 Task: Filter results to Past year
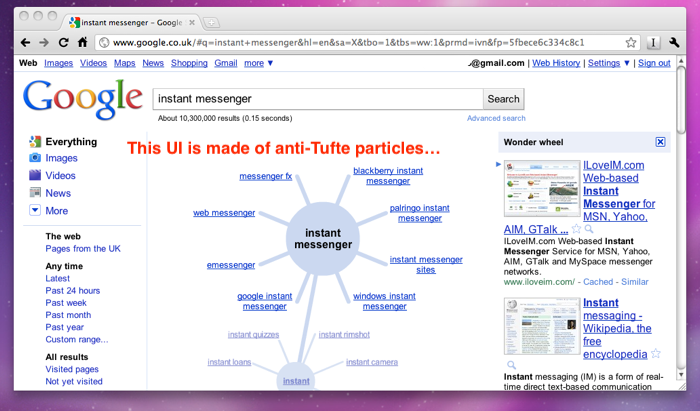pos(65,327)
